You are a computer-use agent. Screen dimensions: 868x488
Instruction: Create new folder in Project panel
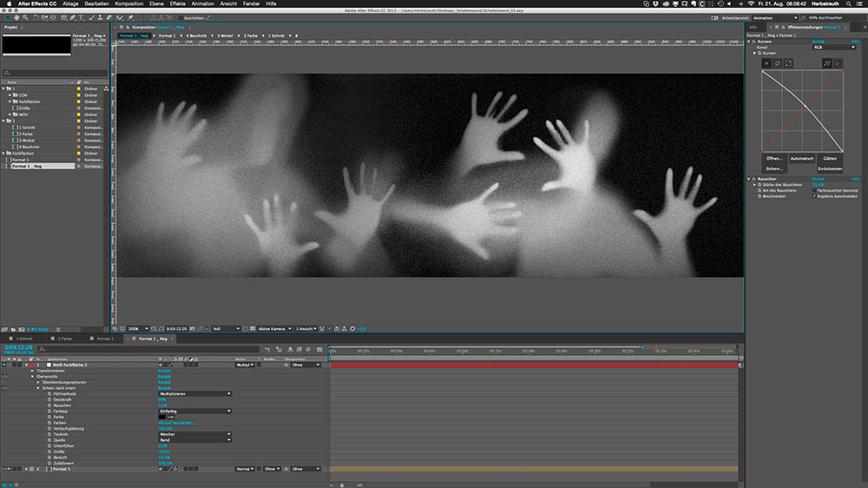[x=13, y=329]
